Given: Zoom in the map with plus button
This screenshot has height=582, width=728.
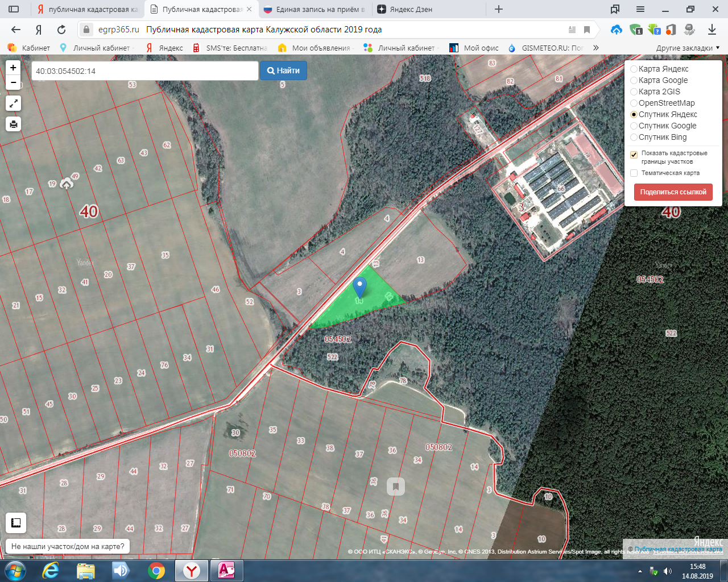Looking at the screenshot, I should pyautogui.click(x=13, y=68).
